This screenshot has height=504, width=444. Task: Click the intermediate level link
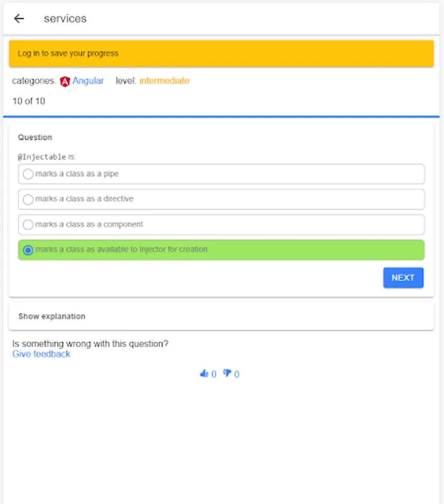tap(164, 81)
